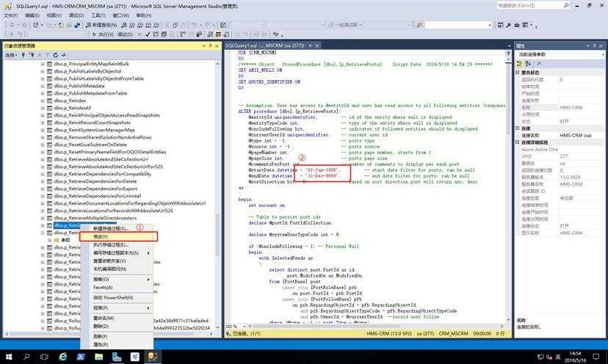Select dbo.p_RetrieveDependenciesForDelete procedure
This screenshot has height=364, width=608.
coord(95,181)
